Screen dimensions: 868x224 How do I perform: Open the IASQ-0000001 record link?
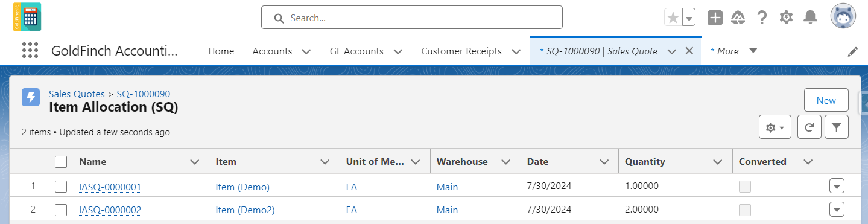click(110, 187)
